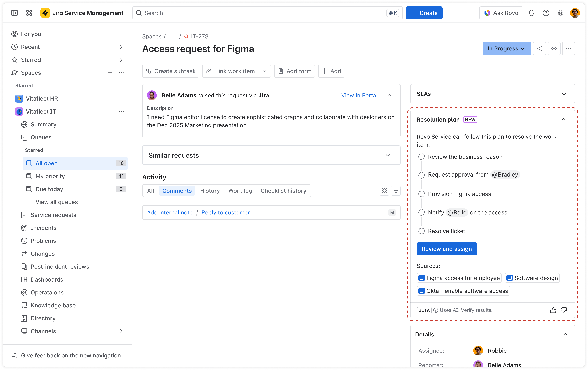588x370 pixels.
Task: Collapse the request description chevron
Action: pyautogui.click(x=389, y=95)
